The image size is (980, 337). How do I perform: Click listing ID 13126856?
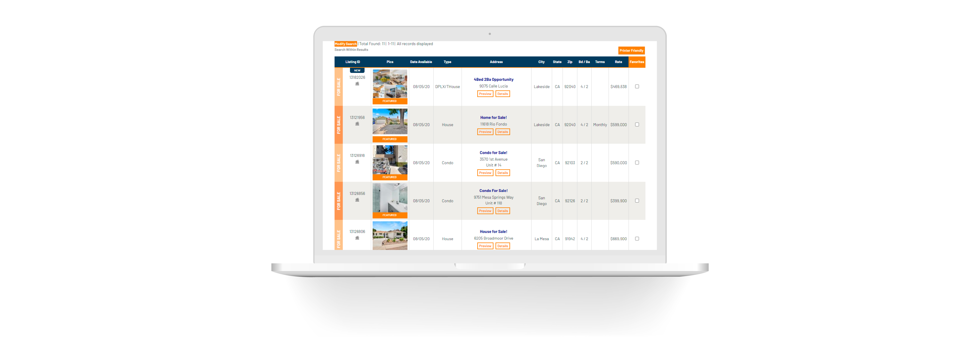(x=357, y=194)
